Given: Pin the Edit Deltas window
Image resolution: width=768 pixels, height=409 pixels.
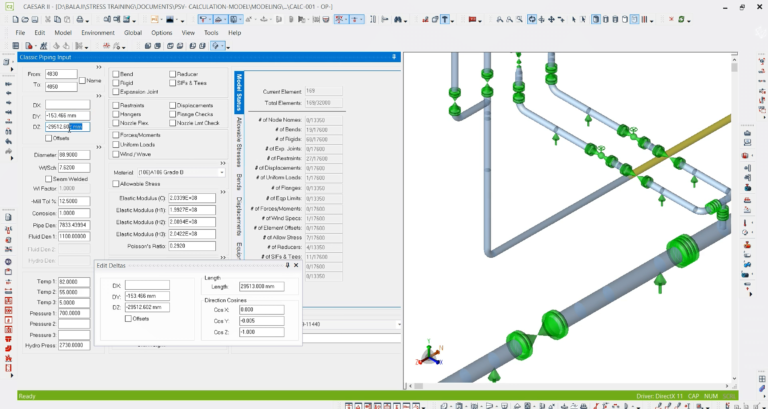Looking at the screenshot, I should click(288, 265).
